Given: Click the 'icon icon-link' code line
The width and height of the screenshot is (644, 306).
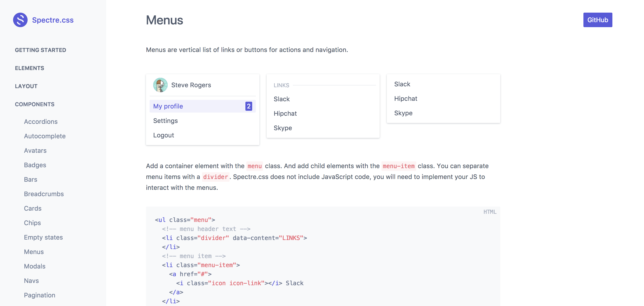Looking at the screenshot, I should click(240, 283).
